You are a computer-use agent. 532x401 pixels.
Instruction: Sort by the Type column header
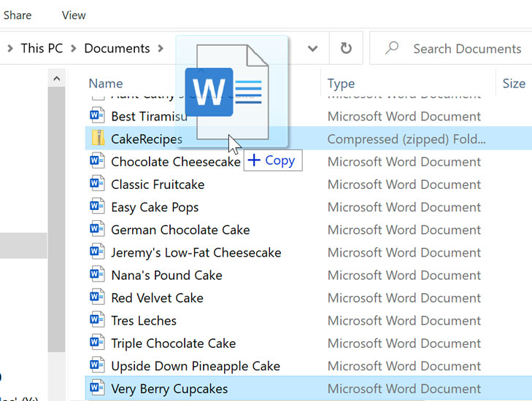click(341, 83)
